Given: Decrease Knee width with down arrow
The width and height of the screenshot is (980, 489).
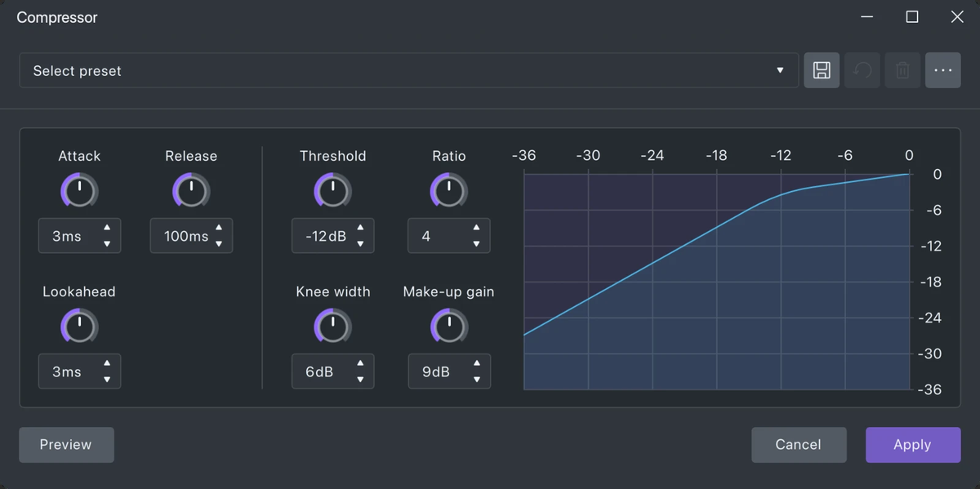Looking at the screenshot, I should tap(360, 380).
